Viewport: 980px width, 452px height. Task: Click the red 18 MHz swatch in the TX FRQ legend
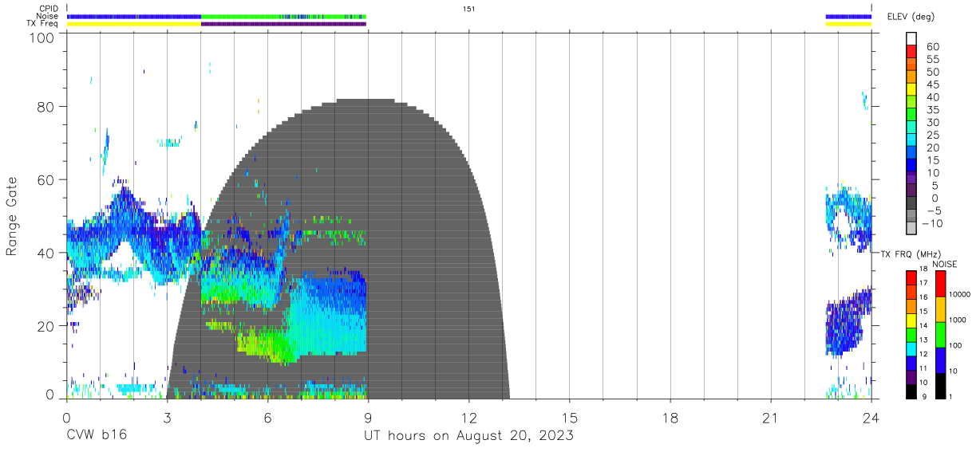[x=912, y=277]
